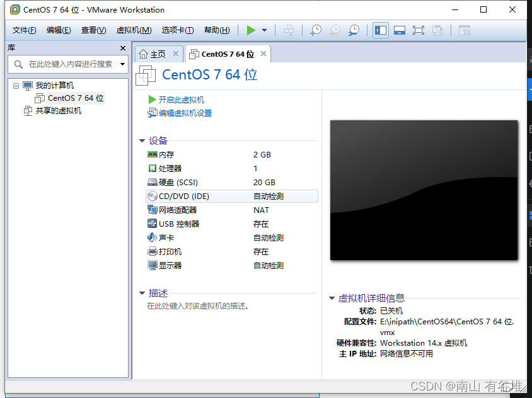Click the 打印机 printer icon

click(153, 251)
